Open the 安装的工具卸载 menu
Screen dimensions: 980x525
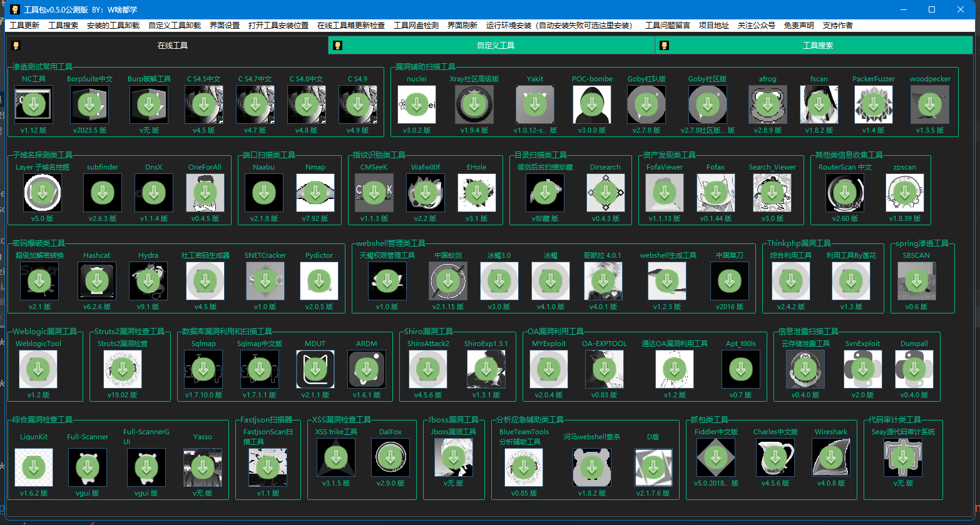coord(113,26)
